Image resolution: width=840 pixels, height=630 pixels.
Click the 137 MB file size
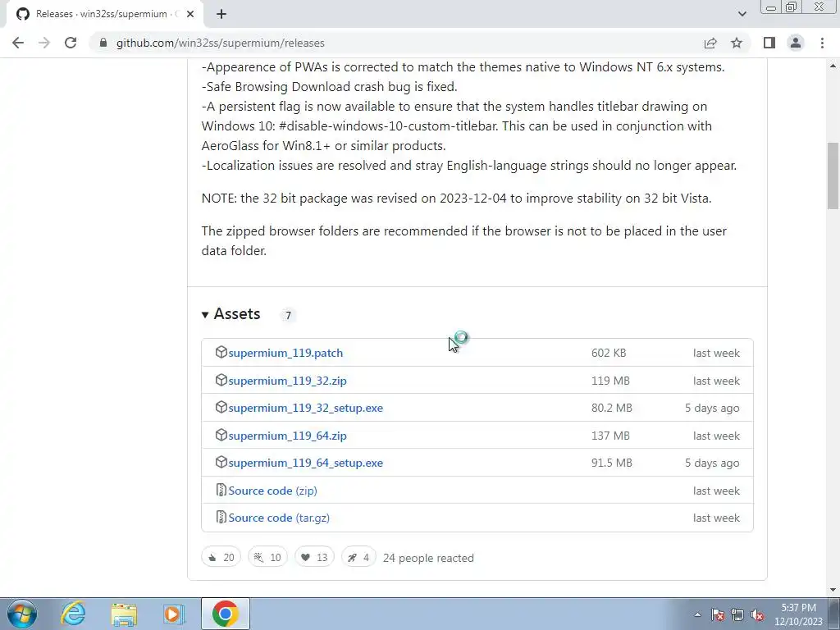click(610, 436)
